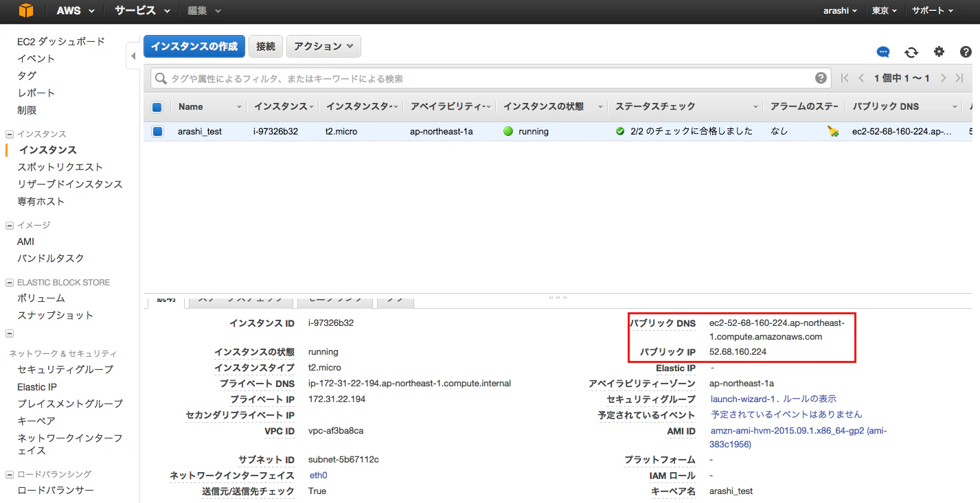Click the search help icon in filter bar
This screenshot has height=503, width=980.
821,78
